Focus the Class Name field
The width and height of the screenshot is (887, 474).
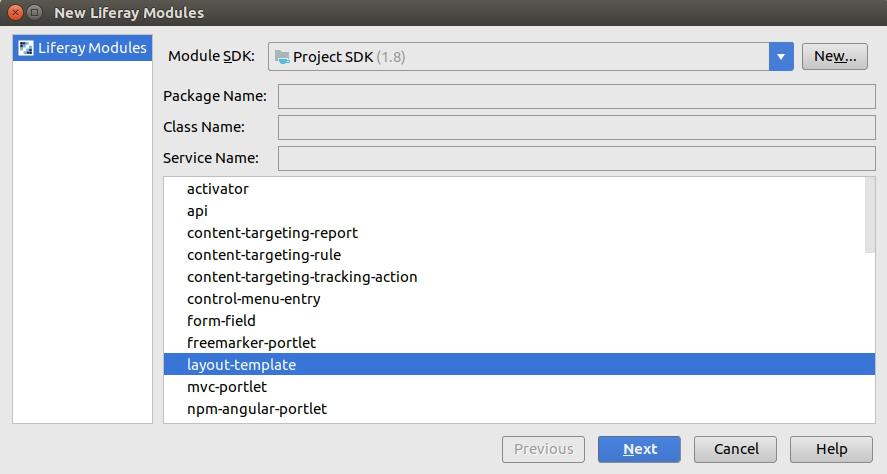tap(576, 127)
